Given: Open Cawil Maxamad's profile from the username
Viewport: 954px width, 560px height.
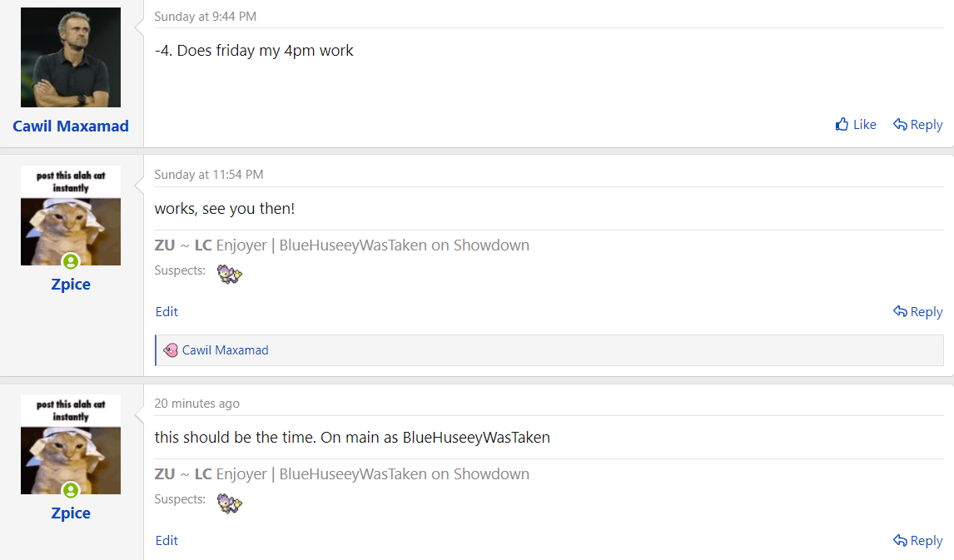Looking at the screenshot, I should click(71, 126).
